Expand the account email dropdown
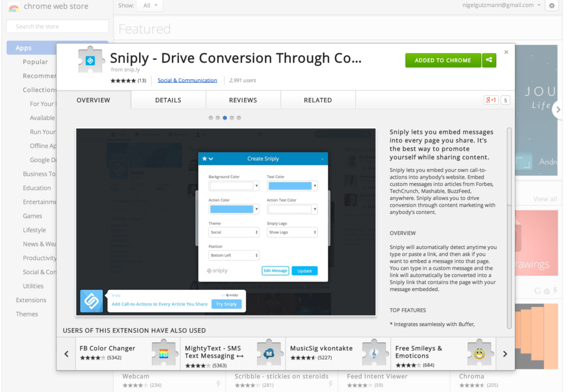Viewport: 572px width, 392px height. click(538, 6)
